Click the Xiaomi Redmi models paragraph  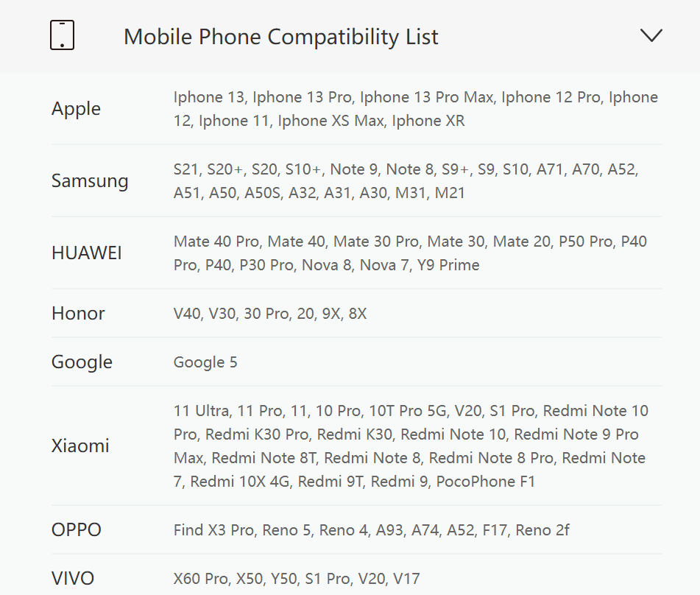coord(411,446)
